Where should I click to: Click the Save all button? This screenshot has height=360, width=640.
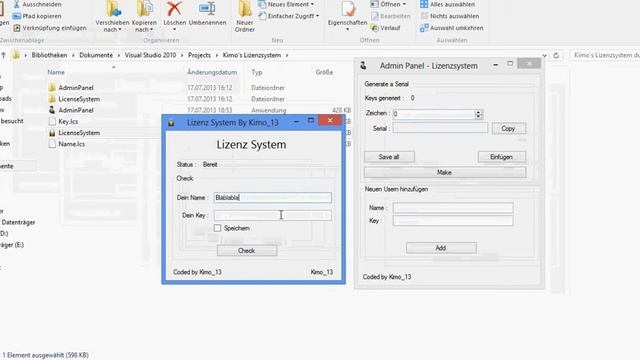click(x=389, y=157)
